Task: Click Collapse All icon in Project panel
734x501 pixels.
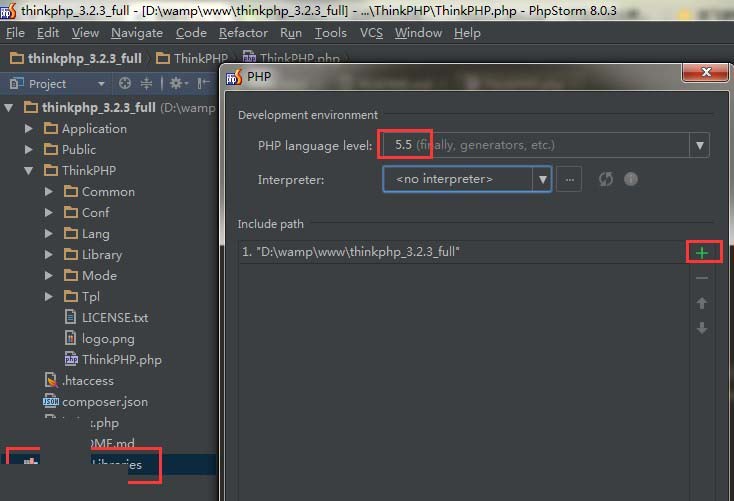Action: coord(147,83)
